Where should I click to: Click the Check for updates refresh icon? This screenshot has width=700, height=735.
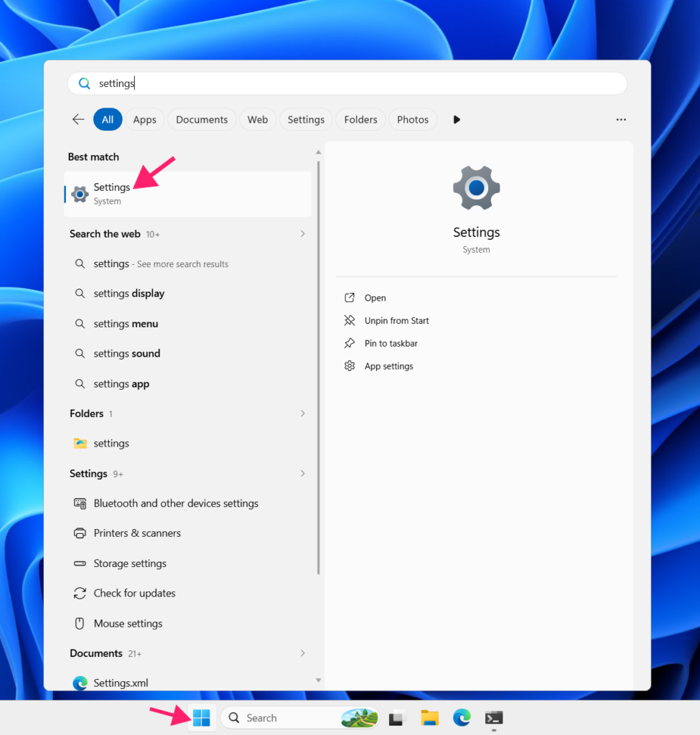point(80,594)
